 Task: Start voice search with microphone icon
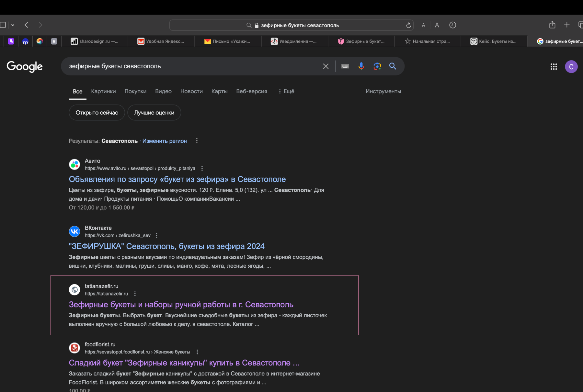(x=361, y=66)
